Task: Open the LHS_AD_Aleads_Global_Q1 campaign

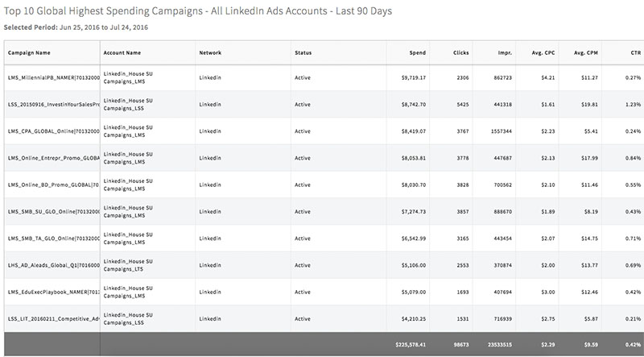Action: click(52, 264)
